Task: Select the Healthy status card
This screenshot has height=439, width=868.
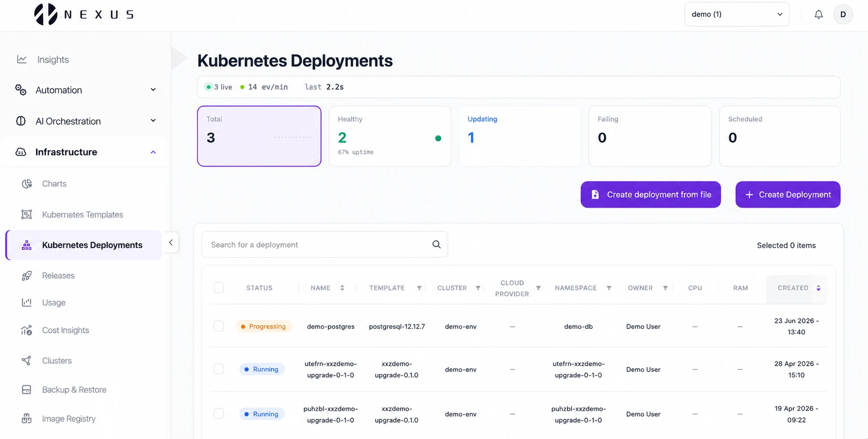Action: tap(390, 136)
